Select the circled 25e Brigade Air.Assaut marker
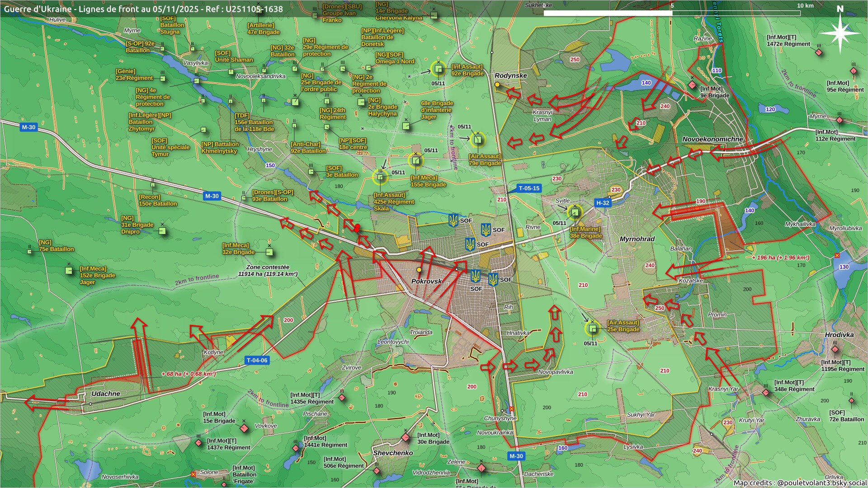Screen dimensions: 868x488 (x=592, y=328)
